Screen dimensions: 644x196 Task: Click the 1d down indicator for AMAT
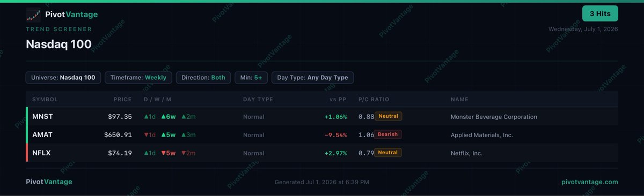pyautogui.click(x=150, y=135)
